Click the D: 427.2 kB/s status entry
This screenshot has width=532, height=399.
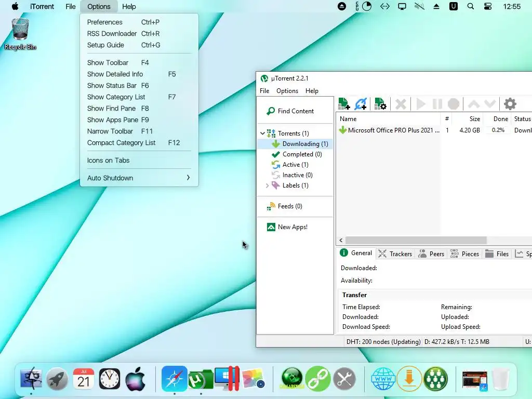click(x=457, y=342)
